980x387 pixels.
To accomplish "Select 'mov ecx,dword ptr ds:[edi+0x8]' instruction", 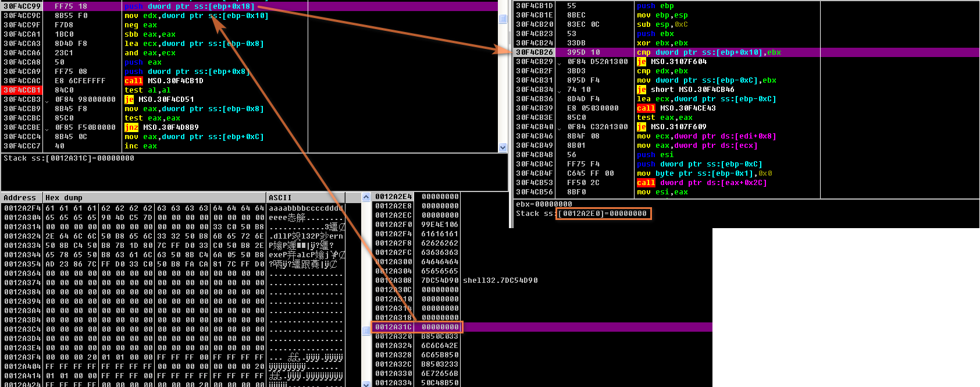I will point(707,136).
